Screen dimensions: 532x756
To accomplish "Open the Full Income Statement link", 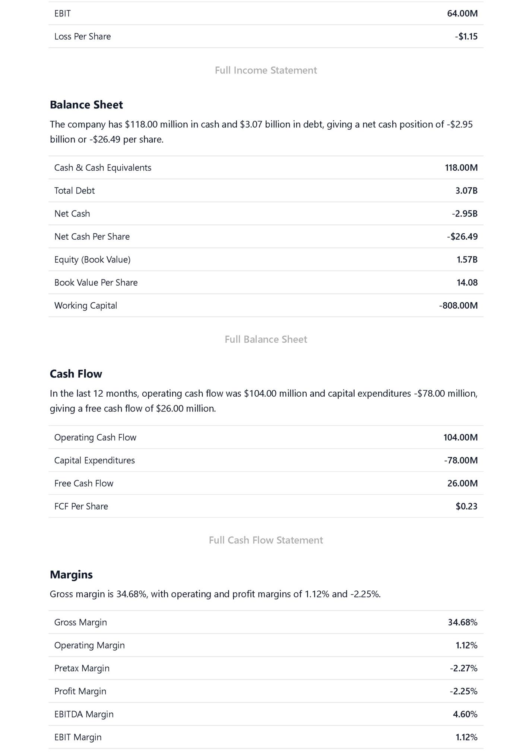I will [x=266, y=70].
